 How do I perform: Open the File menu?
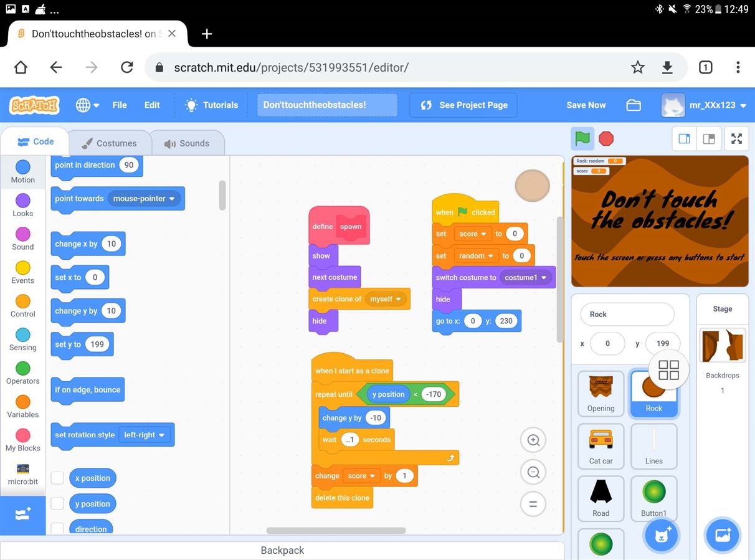[x=120, y=105]
